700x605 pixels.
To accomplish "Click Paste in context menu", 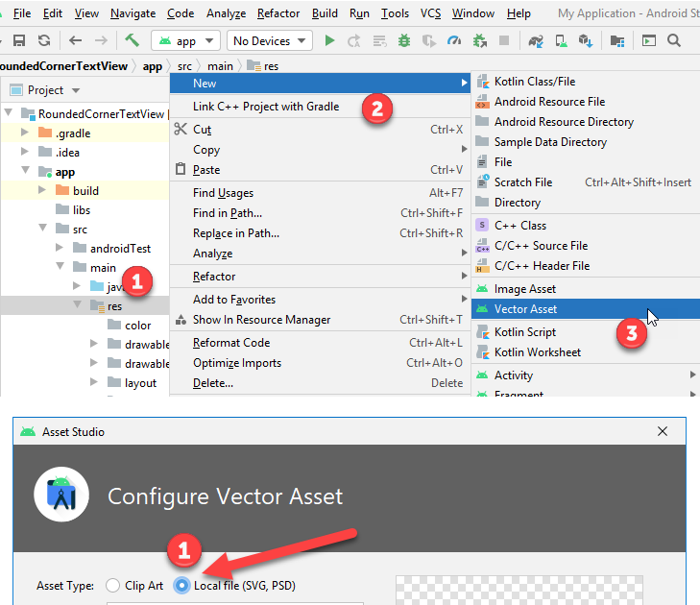I will 320,170.
